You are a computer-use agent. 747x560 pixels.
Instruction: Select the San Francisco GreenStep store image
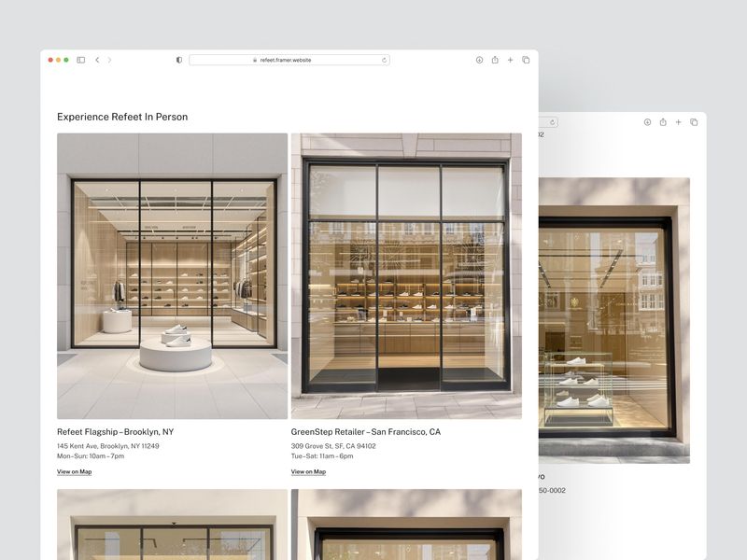[406, 275]
